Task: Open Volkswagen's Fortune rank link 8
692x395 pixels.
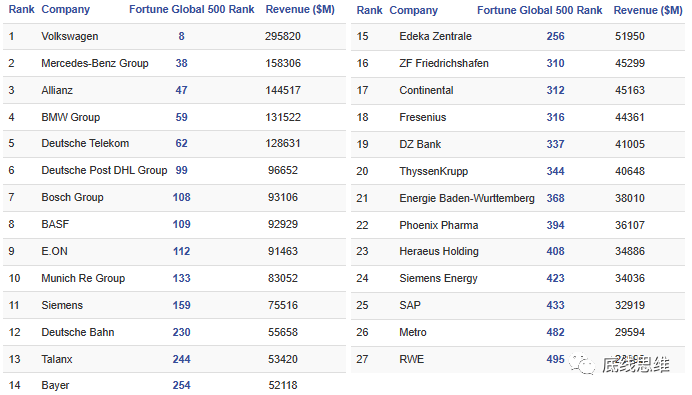Action: pyautogui.click(x=181, y=36)
